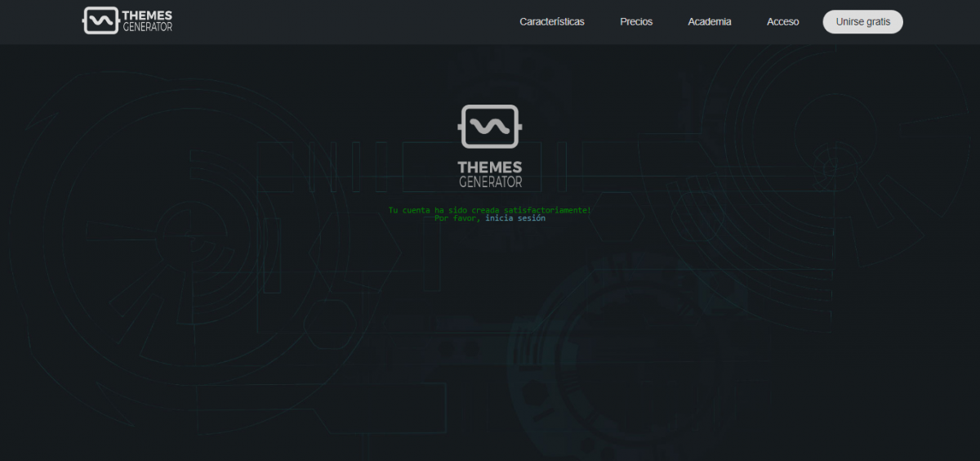This screenshot has height=461, width=980.
Task: Click the large center GENERATOR subtitle
Action: [x=489, y=182]
